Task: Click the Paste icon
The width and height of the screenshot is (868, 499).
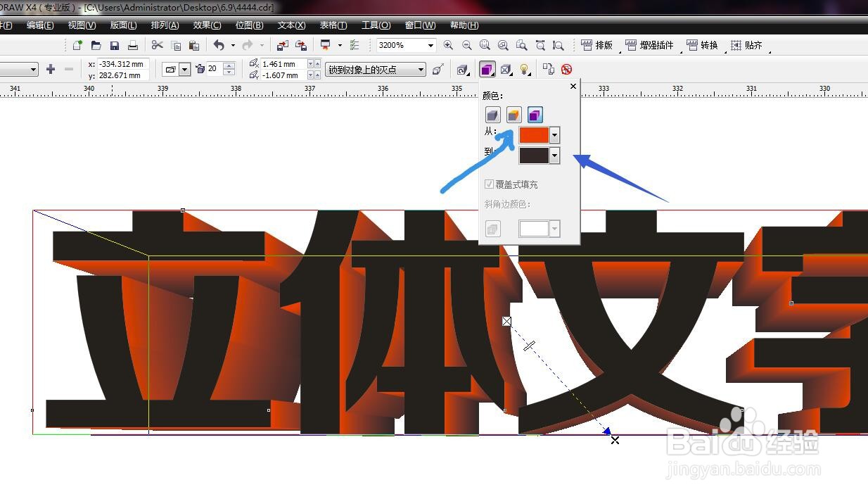Action: [194, 45]
